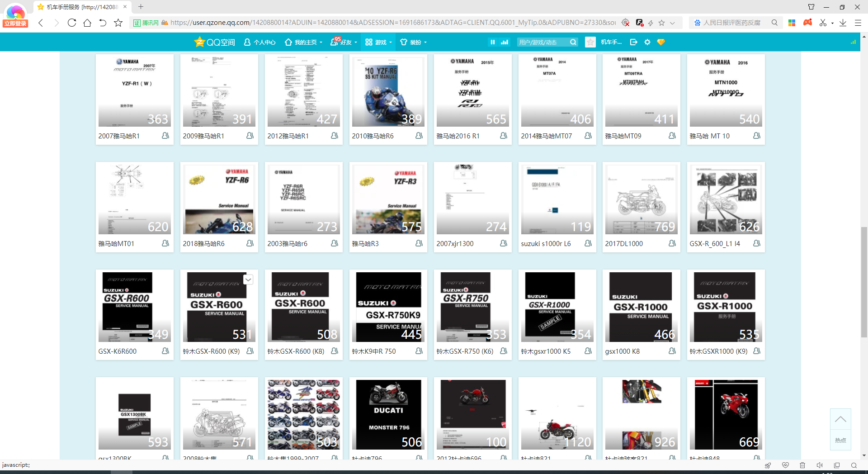Expand the 好友 dropdown menu

point(344,42)
